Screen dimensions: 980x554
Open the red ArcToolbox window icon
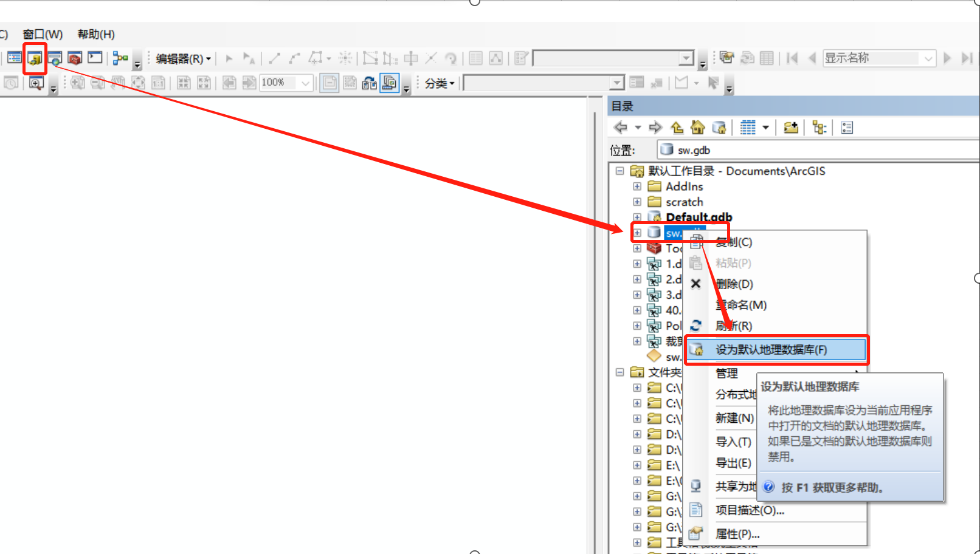(x=75, y=58)
